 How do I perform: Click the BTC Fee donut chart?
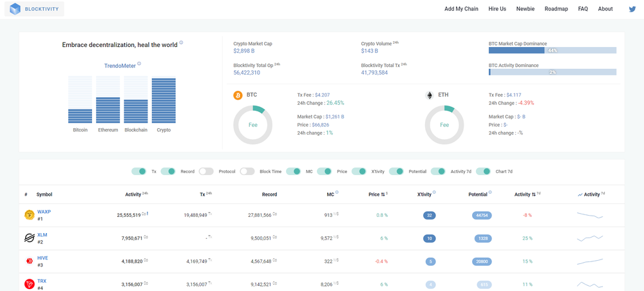tap(253, 125)
